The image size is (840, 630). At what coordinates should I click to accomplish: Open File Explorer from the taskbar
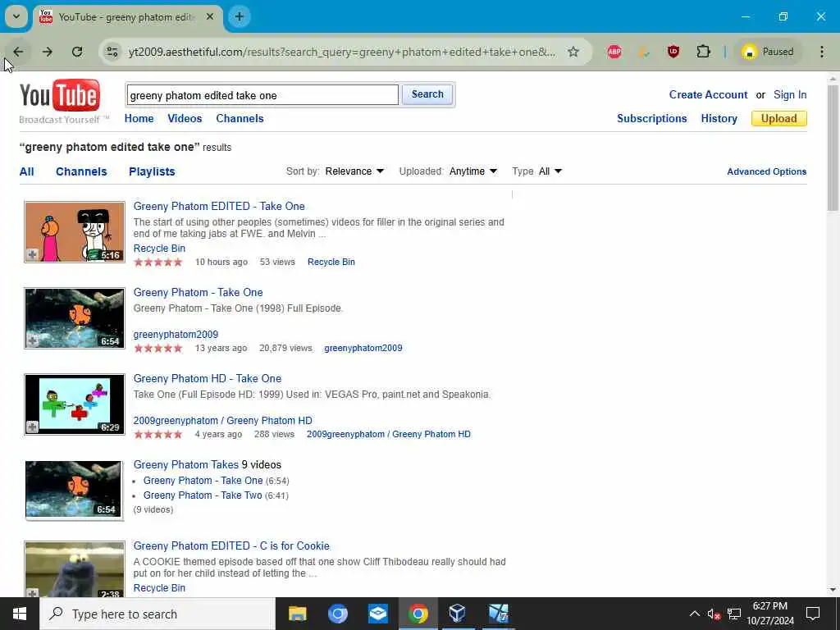(297, 614)
